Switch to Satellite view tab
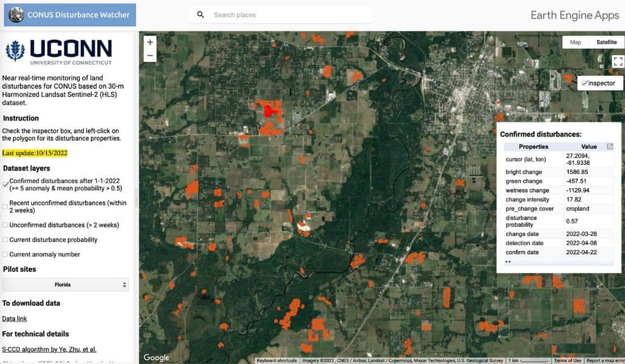This screenshot has width=625, height=364. 606,42
